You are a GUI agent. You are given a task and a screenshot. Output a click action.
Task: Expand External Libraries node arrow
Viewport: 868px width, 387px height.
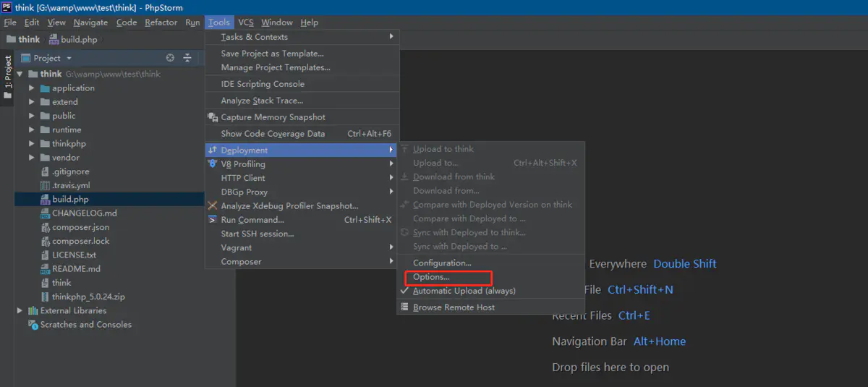pos(20,310)
